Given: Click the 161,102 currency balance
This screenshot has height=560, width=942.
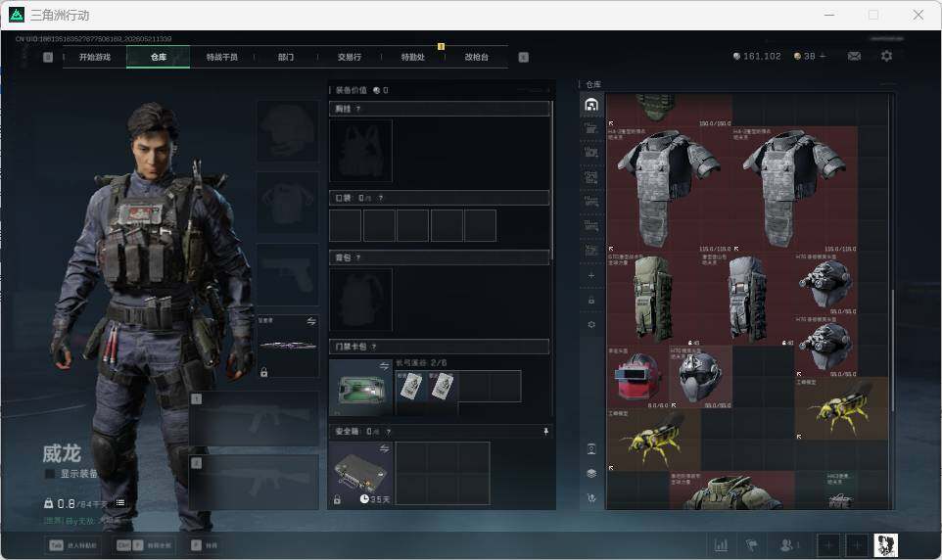Looking at the screenshot, I should (757, 56).
